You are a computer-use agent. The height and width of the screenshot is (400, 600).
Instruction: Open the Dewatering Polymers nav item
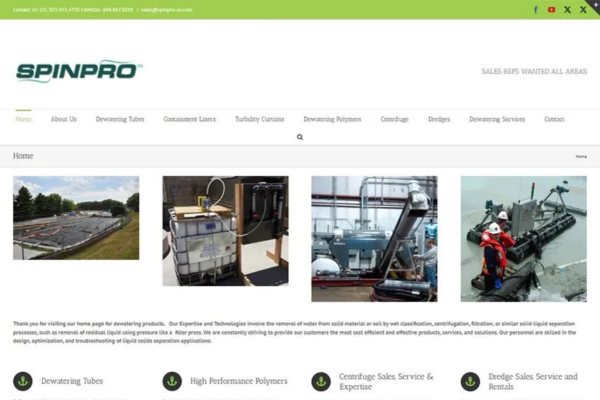pyautogui.click(x=332, y=119)
